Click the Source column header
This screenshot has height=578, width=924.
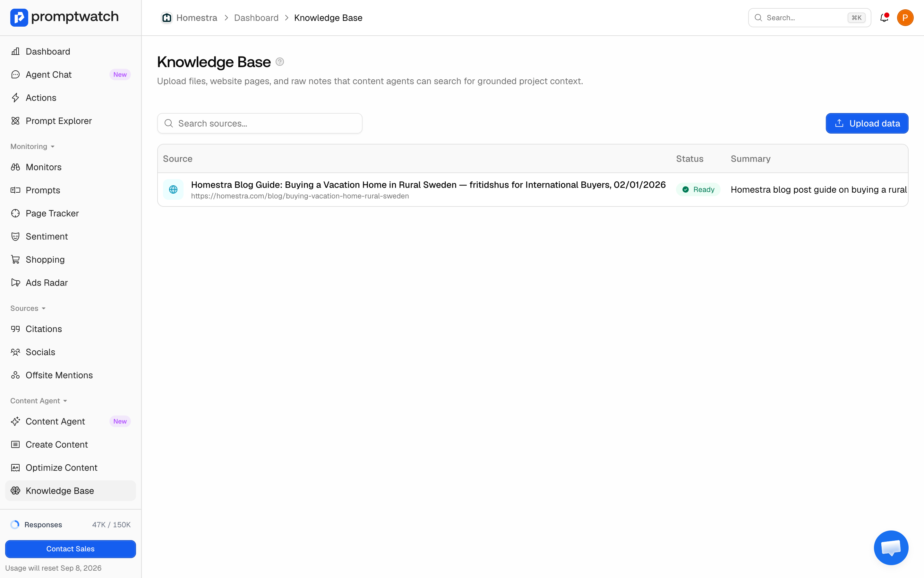(x=177, y=159)
